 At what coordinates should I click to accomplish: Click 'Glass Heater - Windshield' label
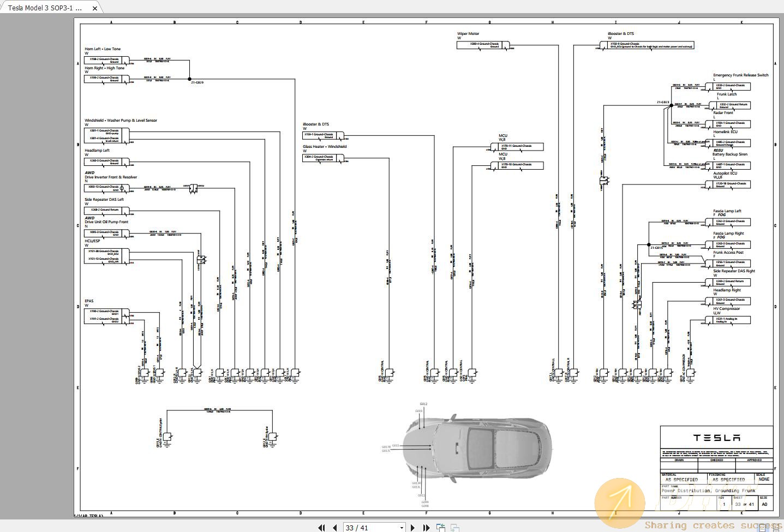[x=325, y=146]
